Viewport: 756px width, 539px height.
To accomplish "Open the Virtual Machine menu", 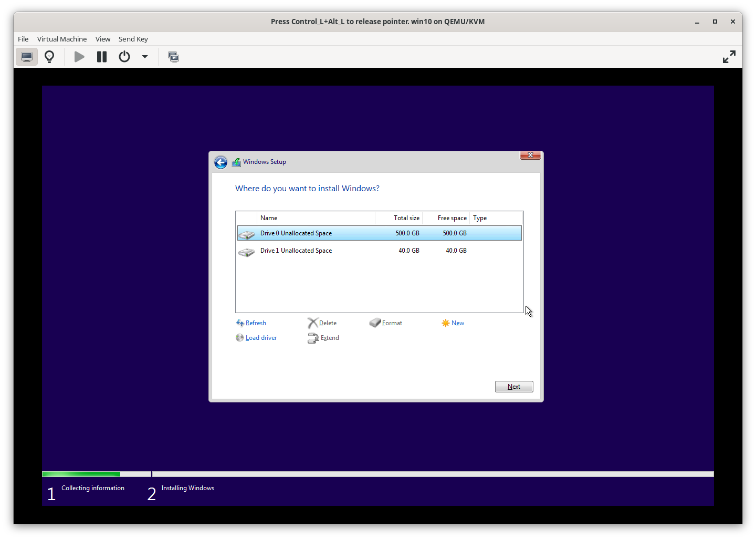I will click(62, 39).
